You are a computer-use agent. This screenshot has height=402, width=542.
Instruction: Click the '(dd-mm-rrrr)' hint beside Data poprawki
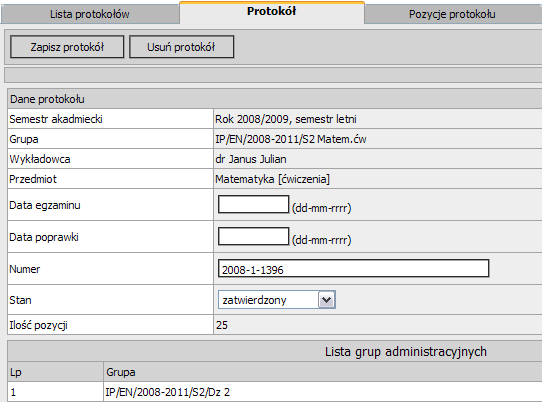321,240
